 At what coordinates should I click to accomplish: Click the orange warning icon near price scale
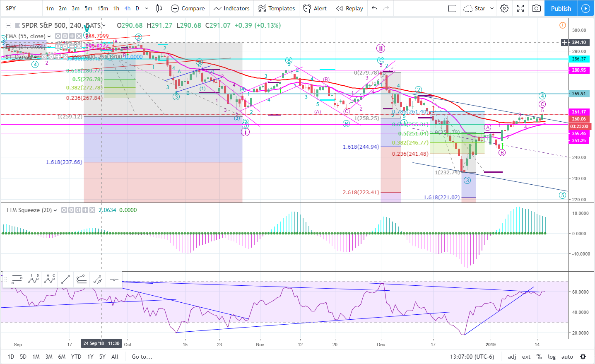(x=562, y=25)
